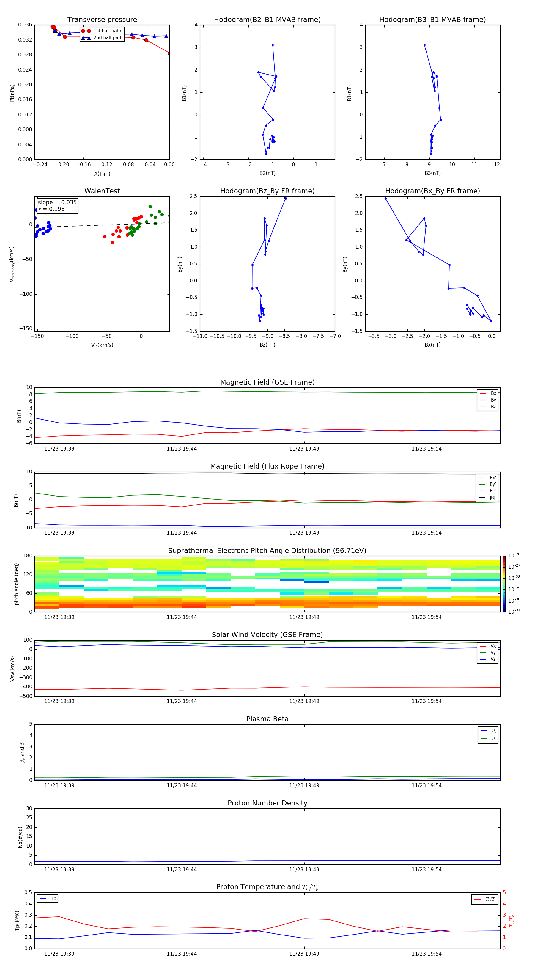Click the 'Solar Wind Velocity (GSE Frame)' title
Viewport: 535px width, 980px height.
pos(267,635)
